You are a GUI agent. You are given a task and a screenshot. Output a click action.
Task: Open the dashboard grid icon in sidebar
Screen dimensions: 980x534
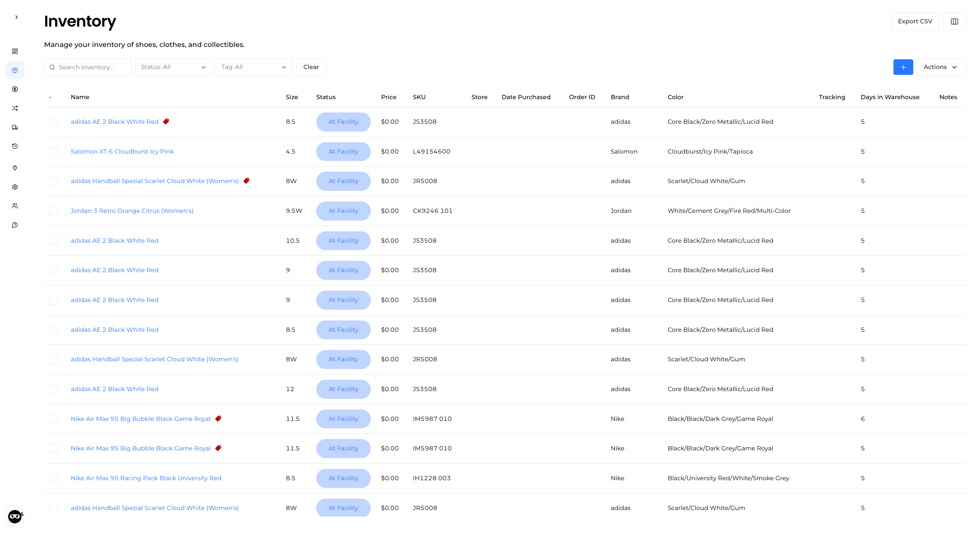pos(15,51)
